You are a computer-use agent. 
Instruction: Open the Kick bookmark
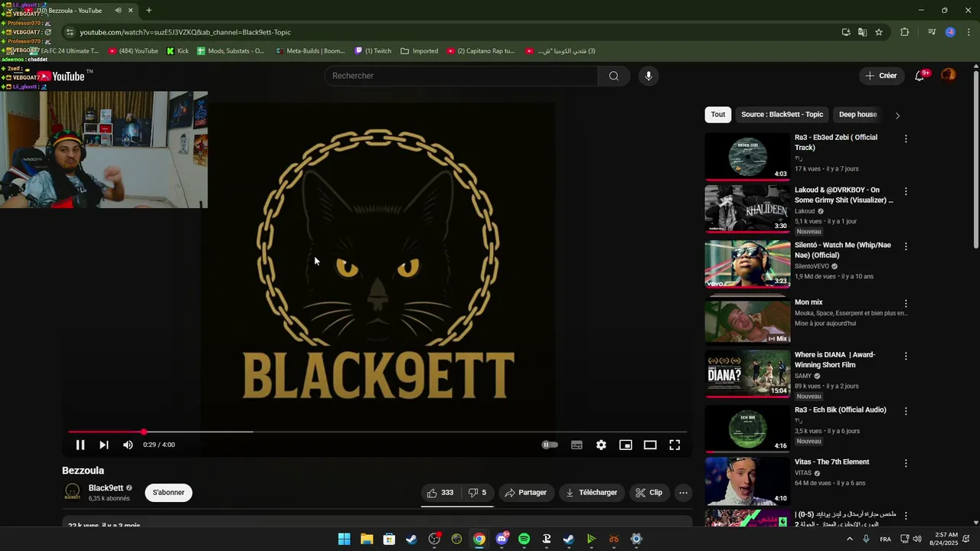(x=178, y=51)
